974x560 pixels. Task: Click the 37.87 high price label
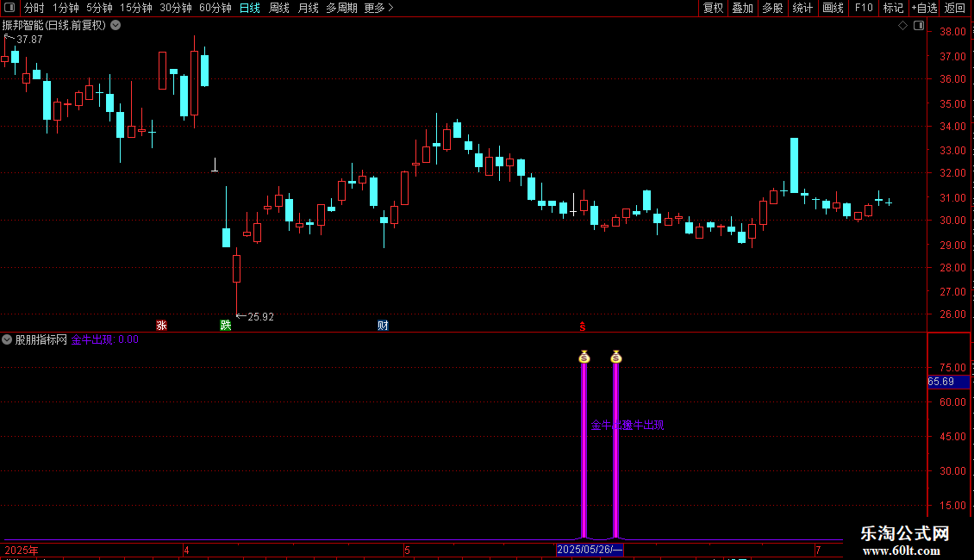pos(29,40)
